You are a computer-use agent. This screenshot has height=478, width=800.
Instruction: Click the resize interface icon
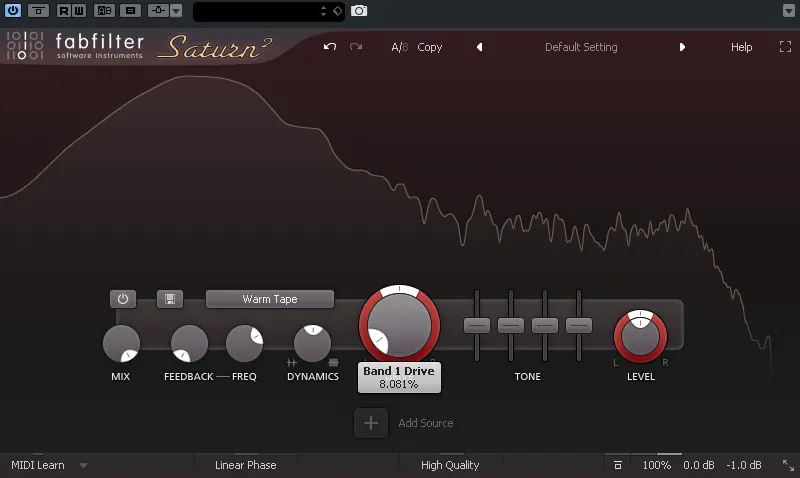click(x=788, y=465)
